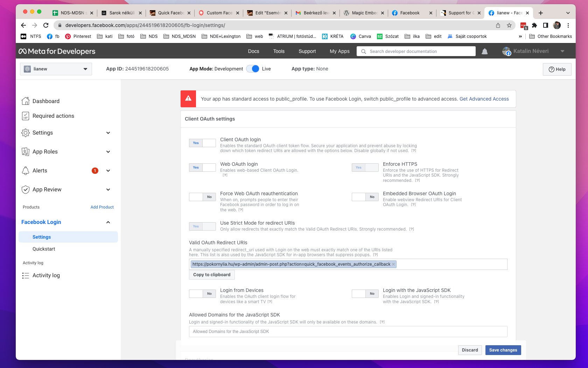Image resolution: width=588 pixels, height=368 pixels.
Task: Click the Help button
Action: 557,69
